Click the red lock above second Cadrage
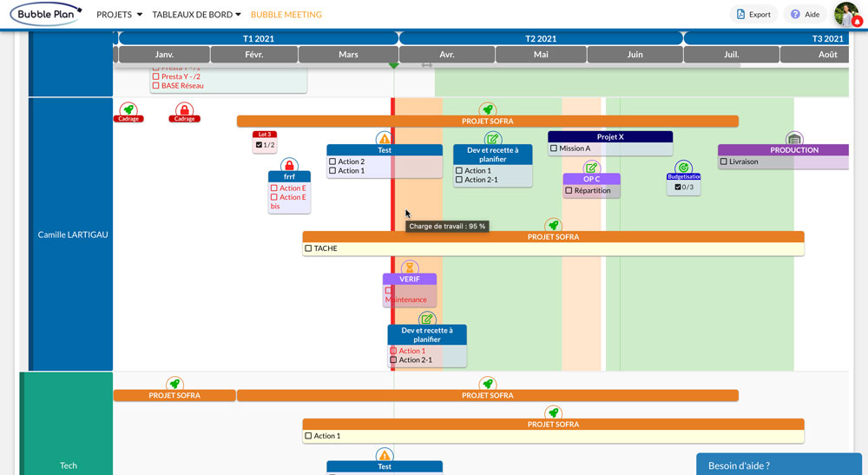868x475 pixels. [x=184, y=109]
